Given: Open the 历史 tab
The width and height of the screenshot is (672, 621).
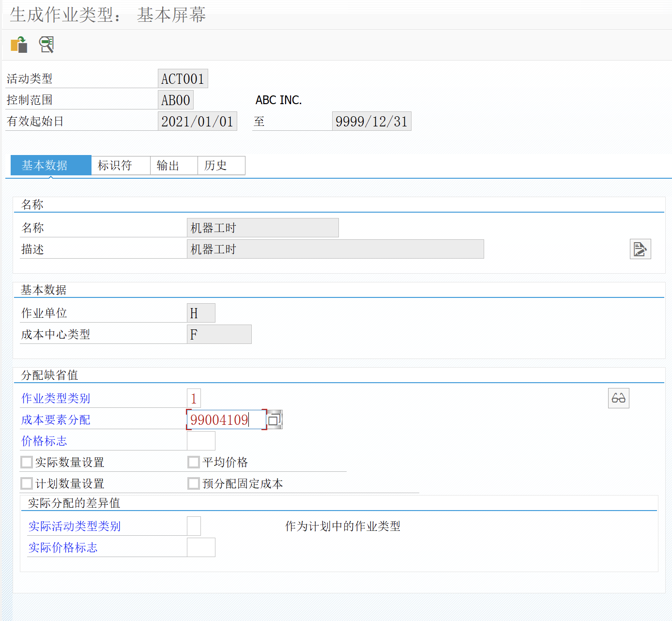Looking at the screenshot, I should [221, 165].
